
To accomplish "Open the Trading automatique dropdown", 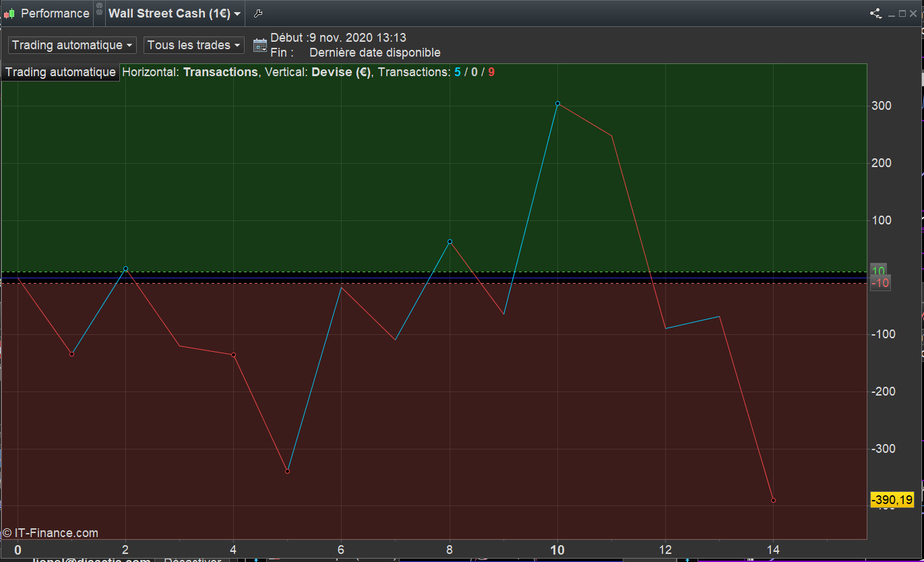I will tap(72, 45).
